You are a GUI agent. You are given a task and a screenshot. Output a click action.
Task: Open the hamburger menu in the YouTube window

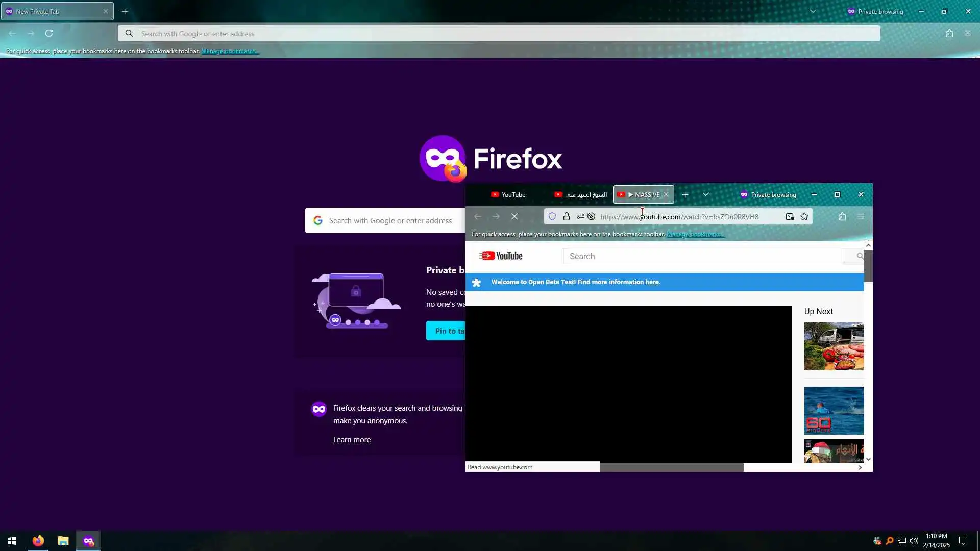(861, 216)
